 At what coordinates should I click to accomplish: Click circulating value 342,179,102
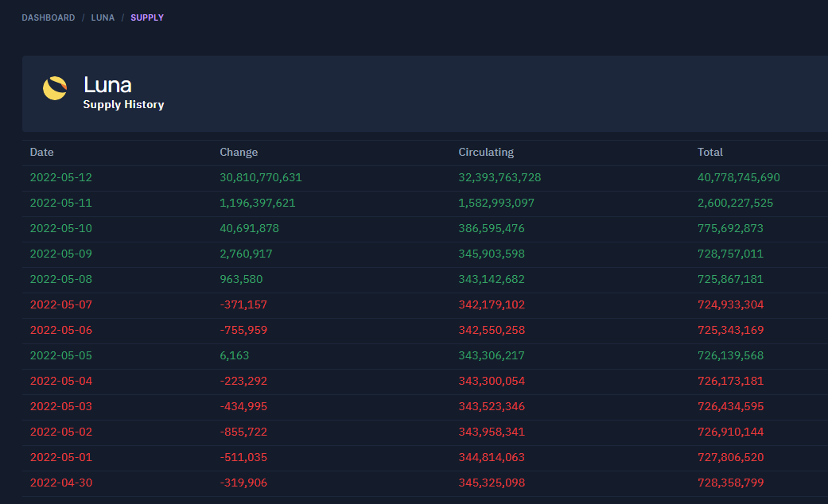[x=492, y=304]
